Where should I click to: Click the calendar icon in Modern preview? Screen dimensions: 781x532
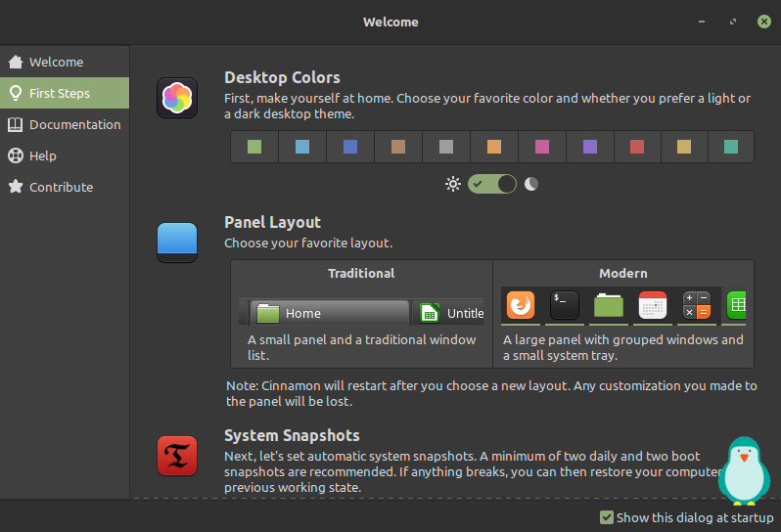(x=653, y=305)
